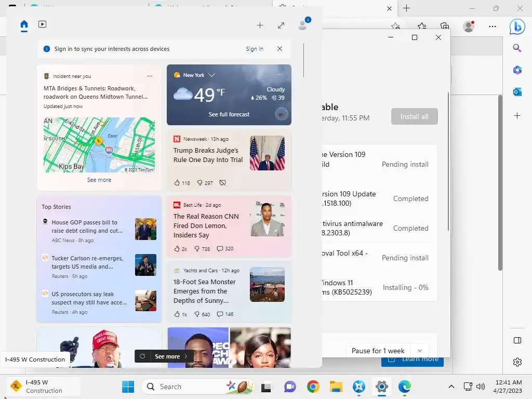532x399 pixels.
Task: Open Task View from taskbar
Action: (x=267, y=387)
